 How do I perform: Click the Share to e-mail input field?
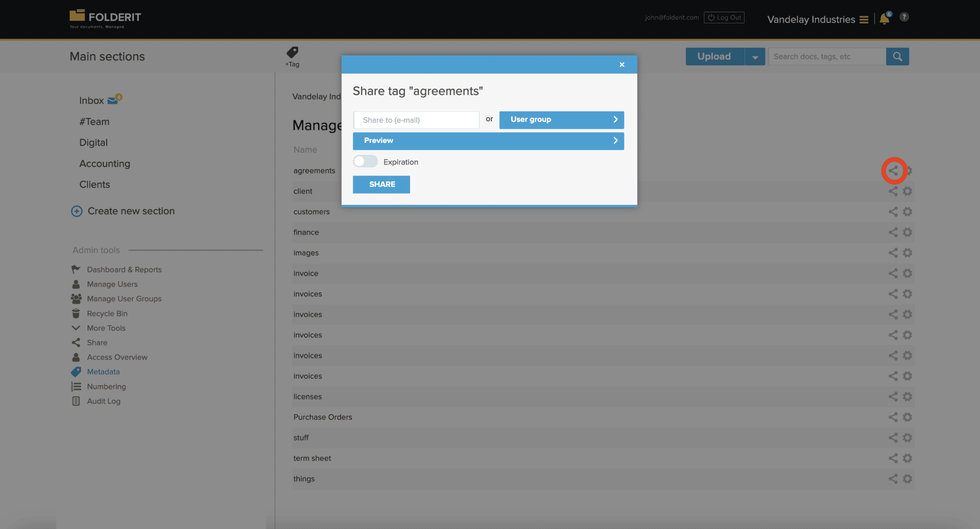(416, 120)
